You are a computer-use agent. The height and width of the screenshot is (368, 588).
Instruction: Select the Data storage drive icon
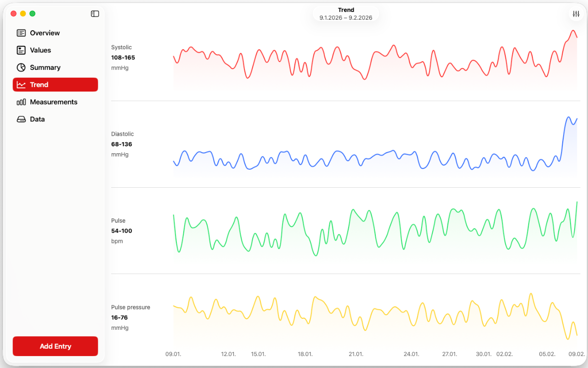point(20,119)
